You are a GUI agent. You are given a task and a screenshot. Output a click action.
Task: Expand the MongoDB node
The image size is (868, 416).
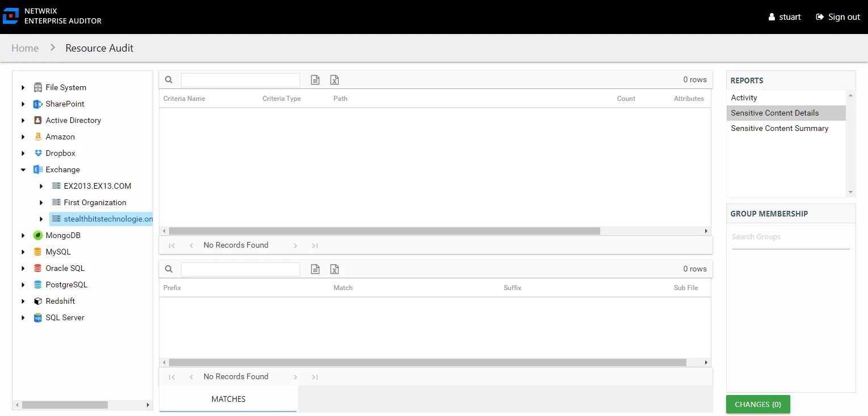pyautogui.click(x=23, y=235)
